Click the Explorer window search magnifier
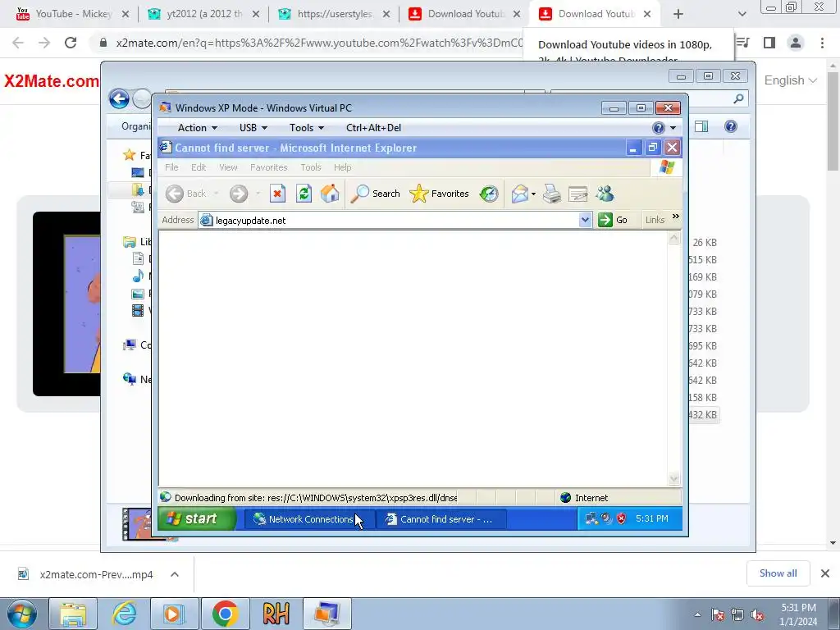 point(739,98)
